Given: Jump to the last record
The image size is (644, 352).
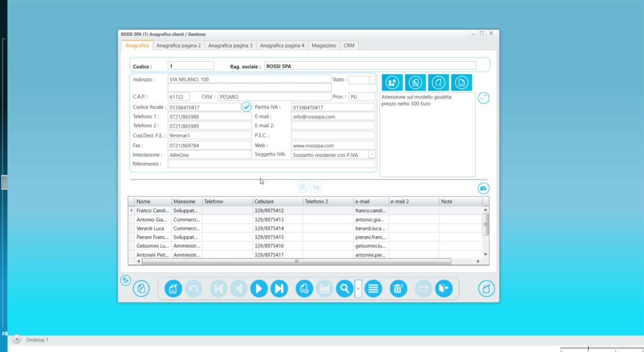Looking at the screenshot, I should coord(279,289).
